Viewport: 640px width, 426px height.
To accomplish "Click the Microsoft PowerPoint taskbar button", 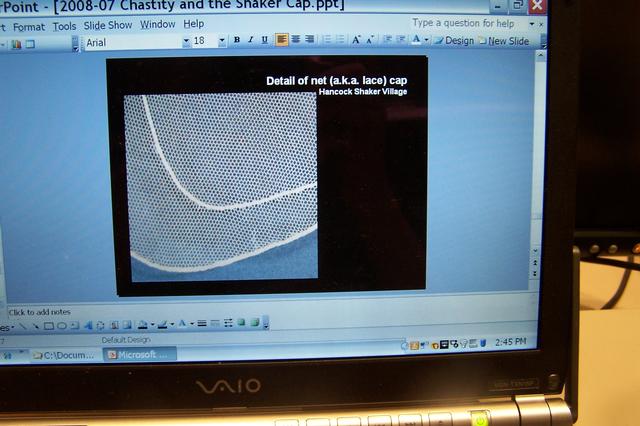I will (139, 354).
